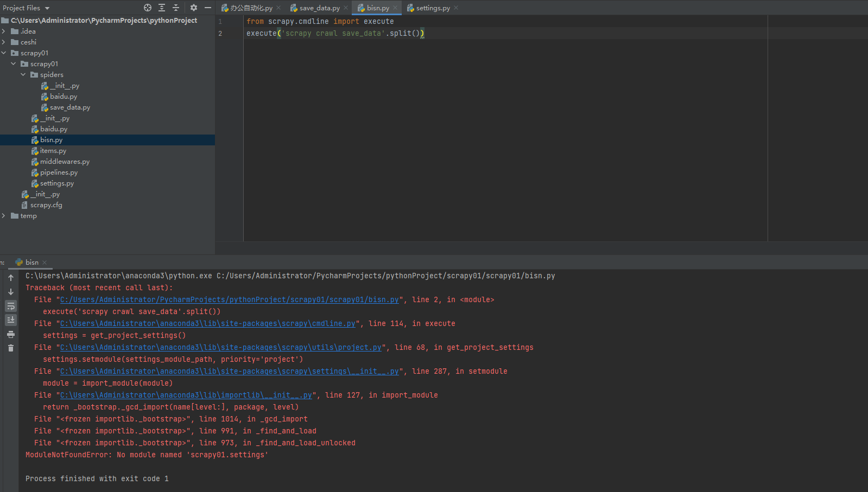
Task: Toggle soft-wrap in run console
Action: tap(11, 306)
